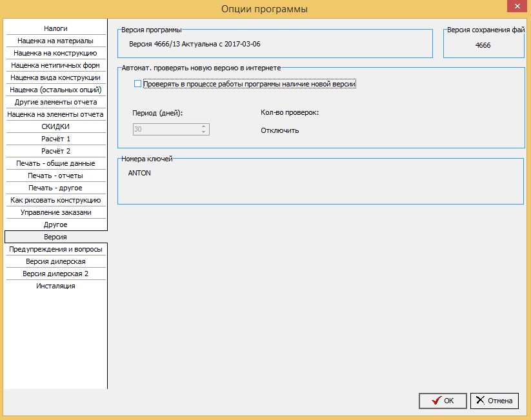Go to Версия дилерская tab
The image size is (531, 420).
click(55, 261)
